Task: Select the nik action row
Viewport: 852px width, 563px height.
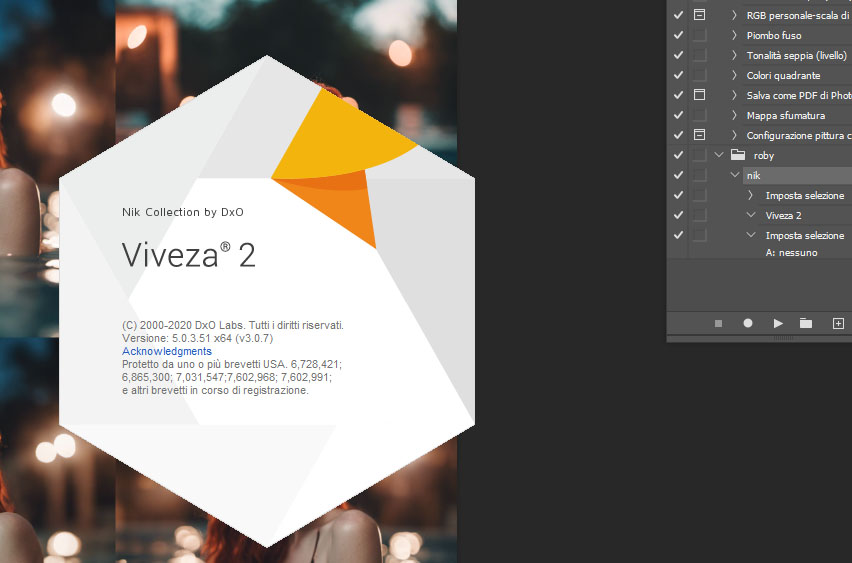Action: pyautogui.click(x=797, y=175)
